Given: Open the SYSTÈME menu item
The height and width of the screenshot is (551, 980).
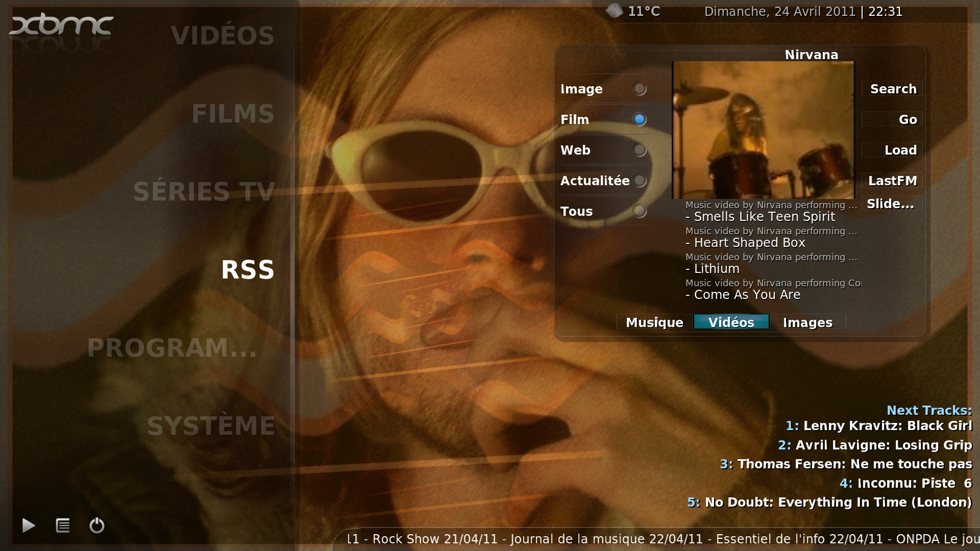Looking at the screenshot, I should (211, 426).
